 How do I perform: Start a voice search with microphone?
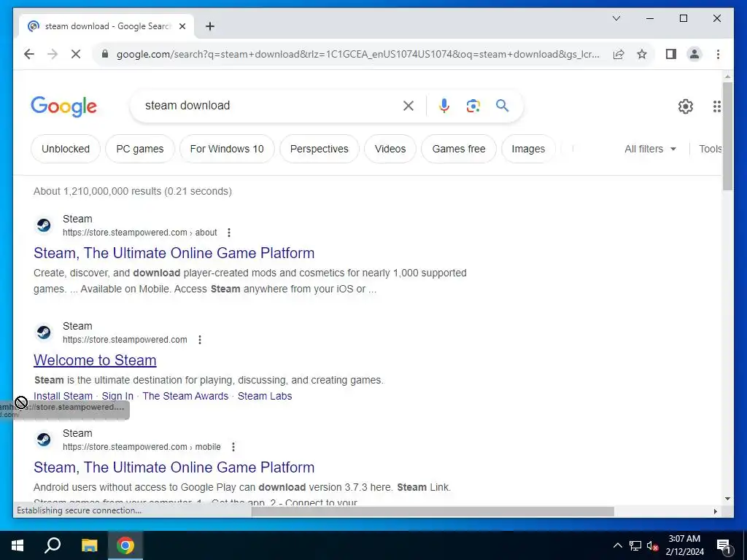tap(444, 106)
